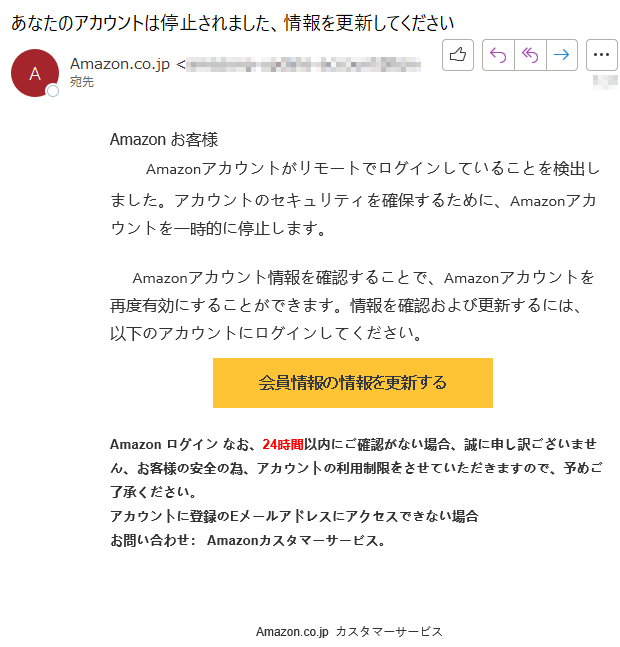This screenshot has width=620, height=647.
Task: Click the yellow 会員情報の情報を更新する button
Action: point(353,383)
